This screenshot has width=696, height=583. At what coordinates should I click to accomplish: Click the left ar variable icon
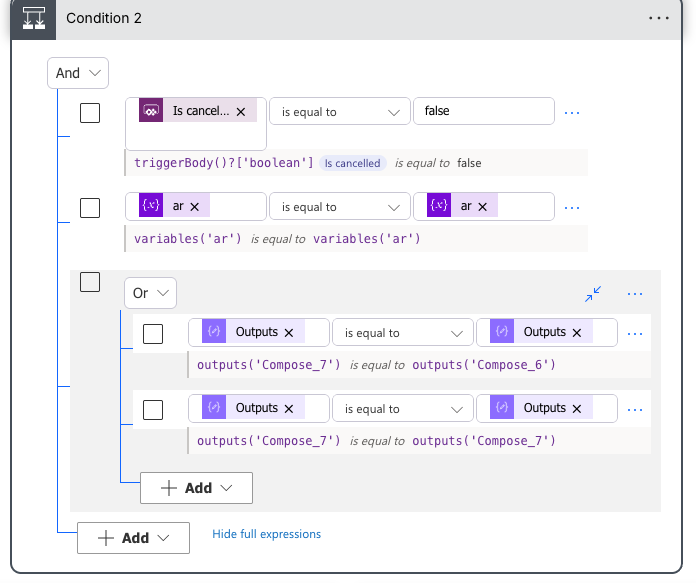151,205
